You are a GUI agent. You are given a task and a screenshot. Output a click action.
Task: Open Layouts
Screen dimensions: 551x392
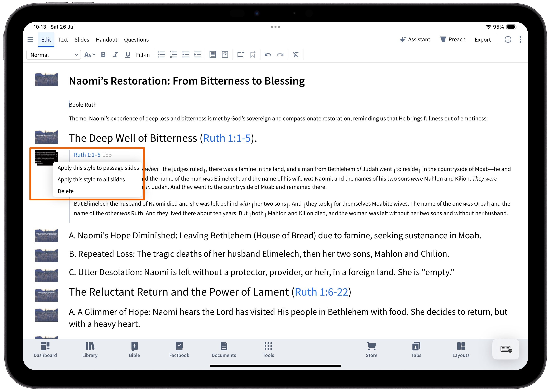[461, 349]
